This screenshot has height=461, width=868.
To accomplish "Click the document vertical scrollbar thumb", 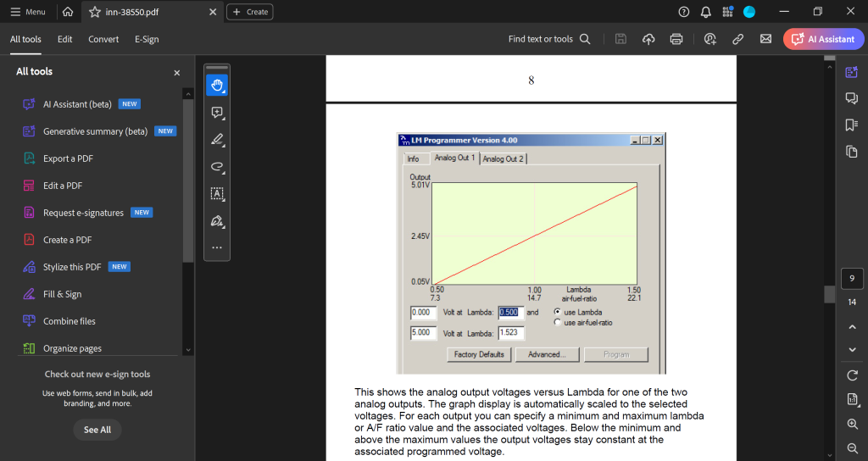I will point(829,294).
